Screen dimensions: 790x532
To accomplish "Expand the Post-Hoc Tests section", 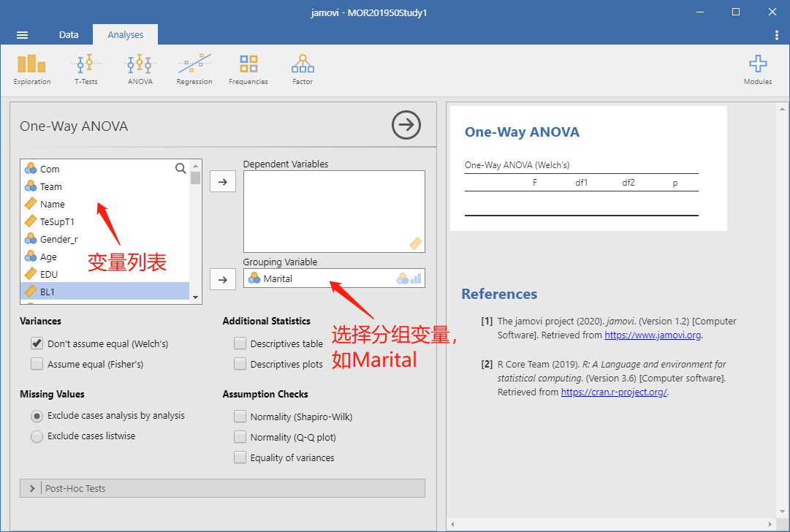I will pyautogui.click(x=222, y=488).
